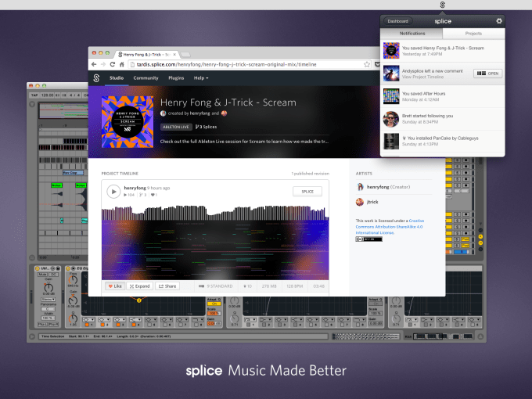Click the jtrick artist avatar
This screenshot has width=532, height=399.
[x=361, y=202]
